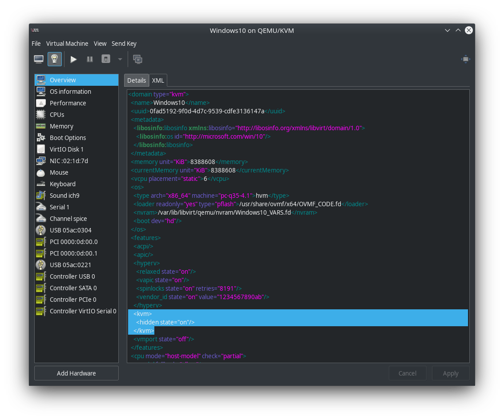Click the Add Hardware button
This screenshot has height=420, width=504.
[77, 373]
